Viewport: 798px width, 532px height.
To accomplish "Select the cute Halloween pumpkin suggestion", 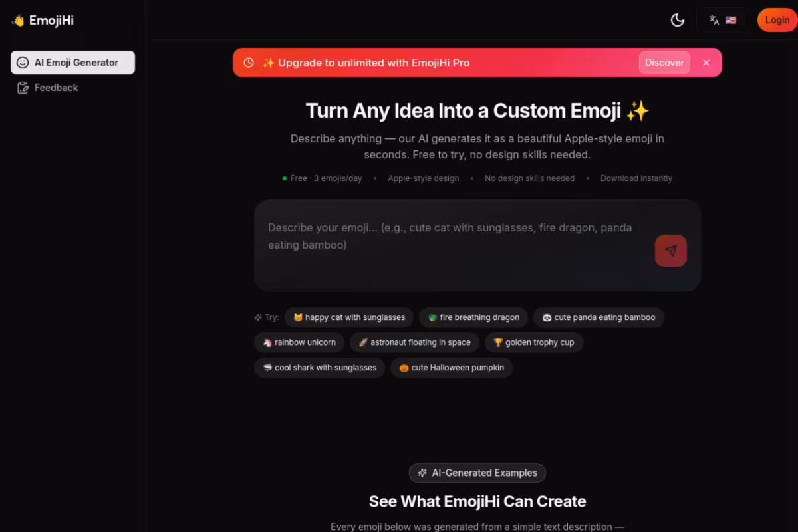I will point(452,368).
